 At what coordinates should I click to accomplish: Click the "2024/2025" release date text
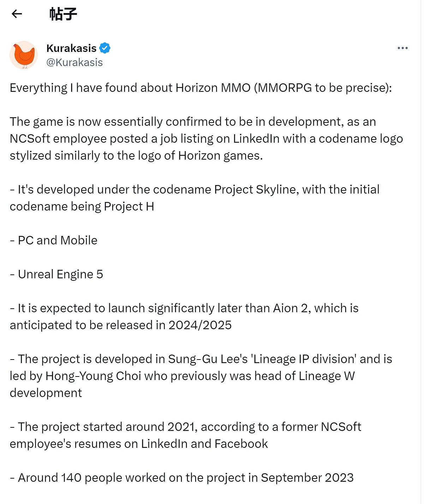click(200, 325)
